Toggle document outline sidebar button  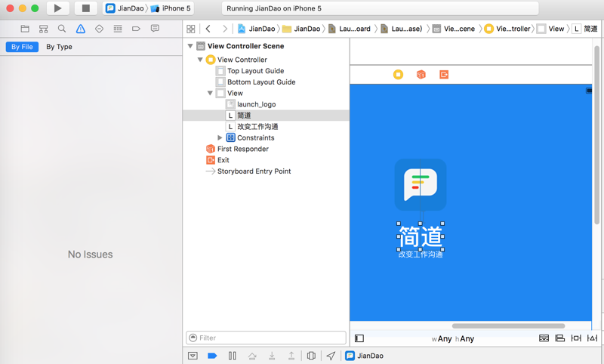[x=359, y=338]
